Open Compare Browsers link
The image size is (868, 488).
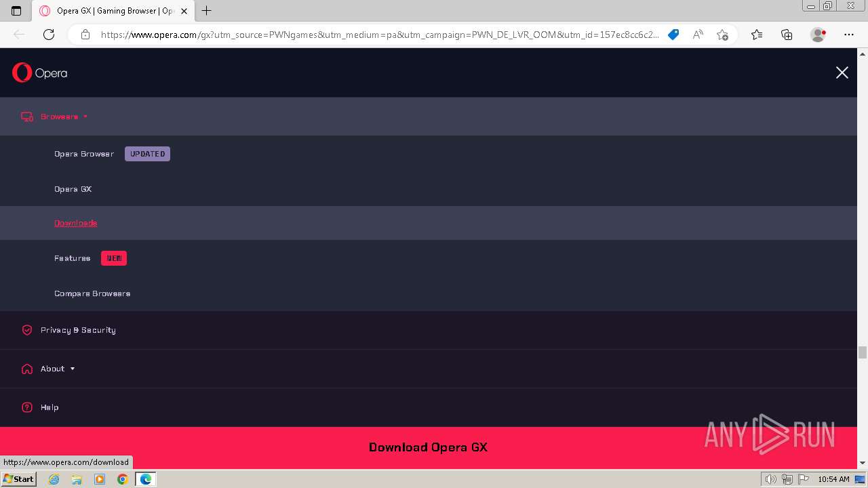tap(92, 293)
